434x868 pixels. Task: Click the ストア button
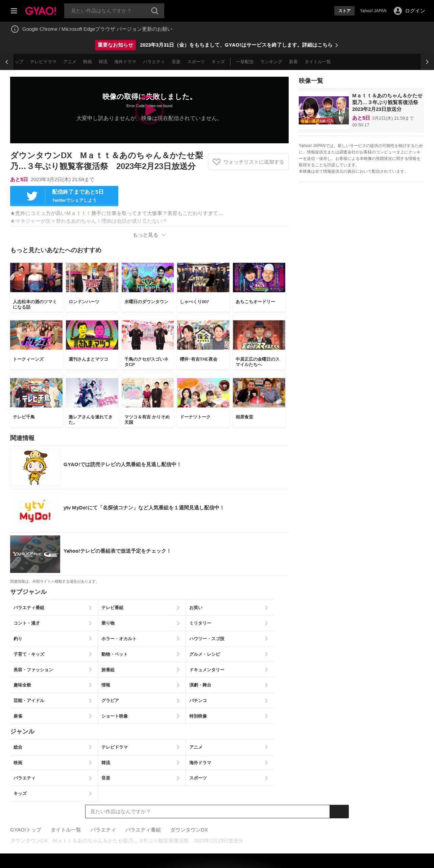(x=344, y=11)
